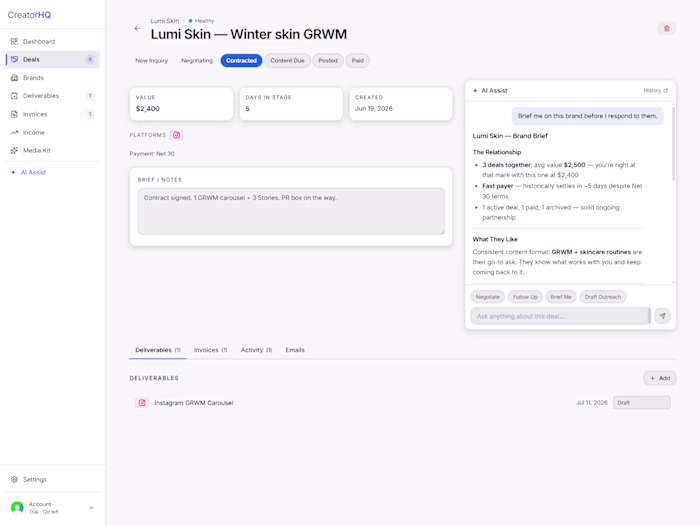Click the Instagram GRWM Carousel row text
The width and height of the screenshot is (700, 525).
194,403
